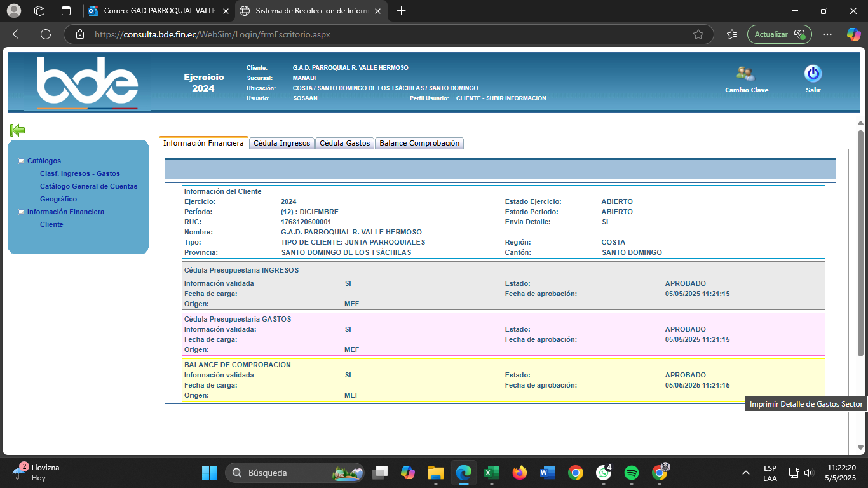Open Clasf. Ingresos - Gastos link
This screenshot has width=868, height=488.
point(79,173)
